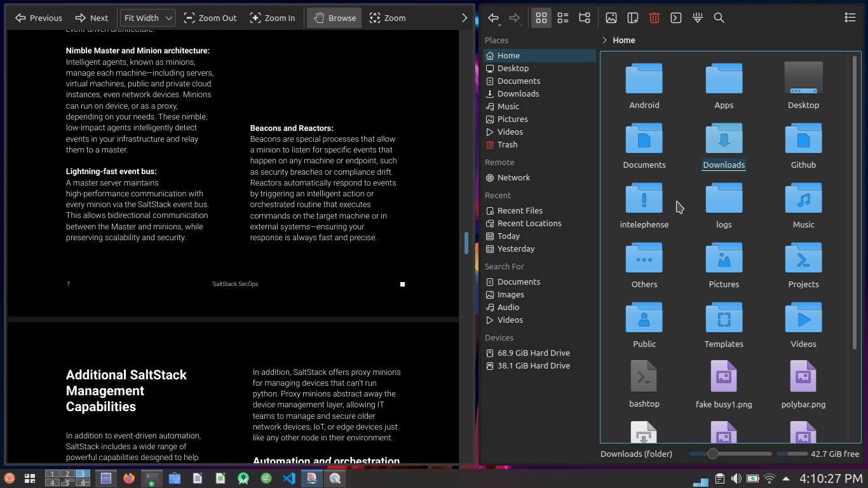The height and width of the screenshot is (488, 868).
Task: Click Zoom In in document viewer
Action: pos(273,18)
